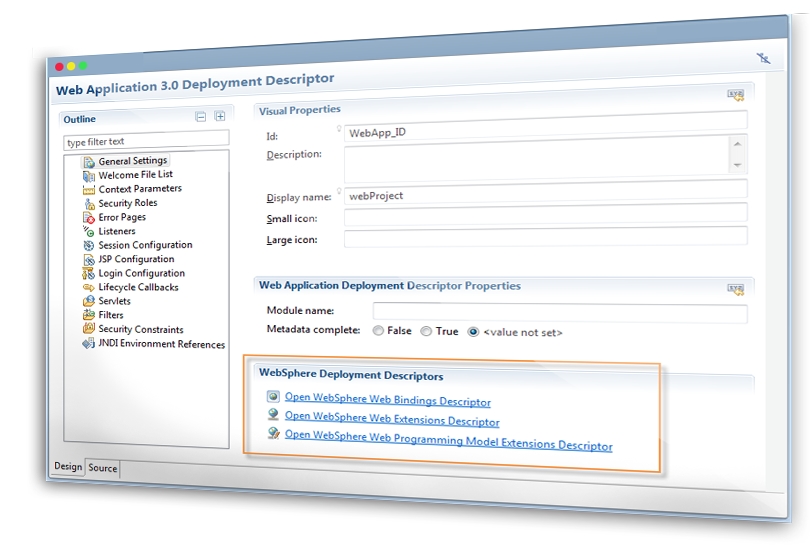
Task: Switch to the Design tab
Action: 68,466
